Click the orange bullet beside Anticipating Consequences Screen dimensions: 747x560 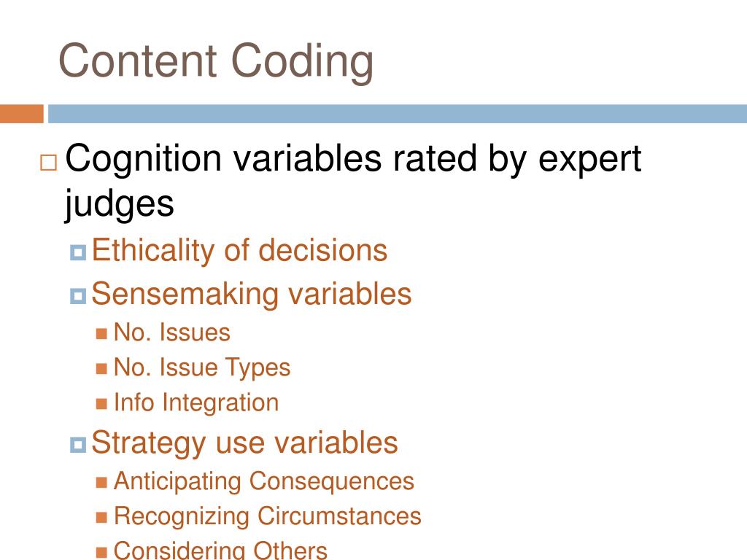101,482
